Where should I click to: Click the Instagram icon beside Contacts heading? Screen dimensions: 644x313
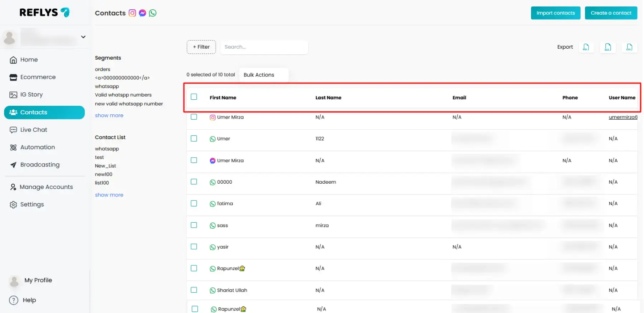pos(132,13)
